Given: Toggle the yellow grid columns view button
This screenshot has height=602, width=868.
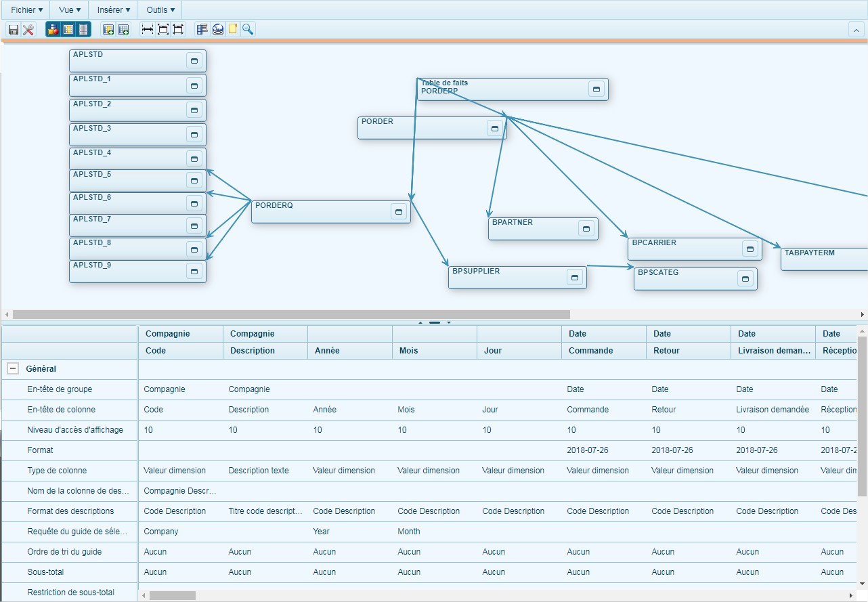Looking at the screenshot, I should 68,29.
